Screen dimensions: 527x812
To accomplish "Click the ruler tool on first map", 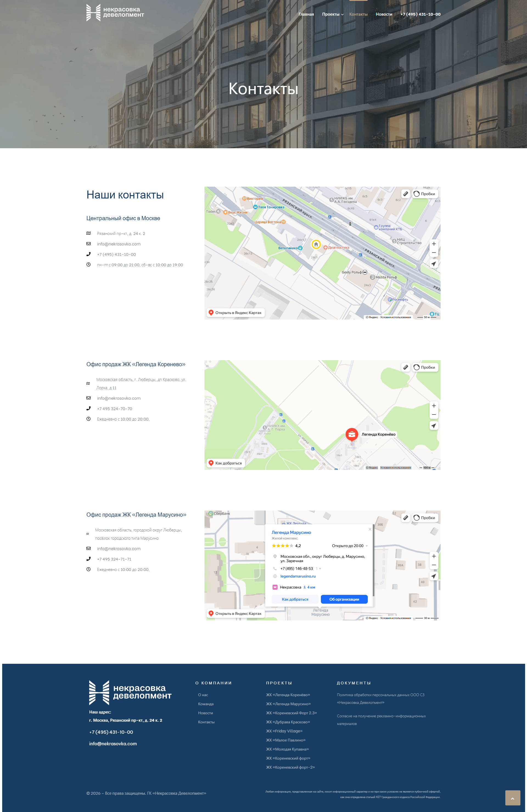I will (405, 194).
